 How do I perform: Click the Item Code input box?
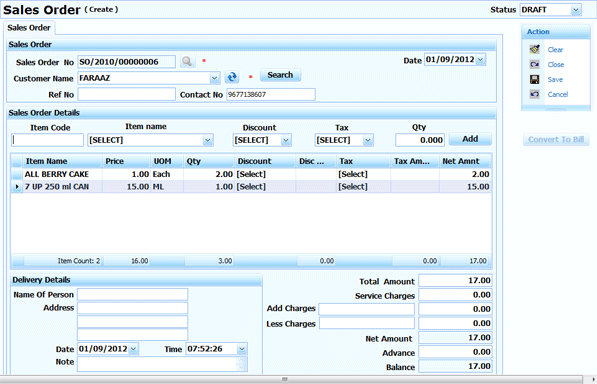(48, 140)
